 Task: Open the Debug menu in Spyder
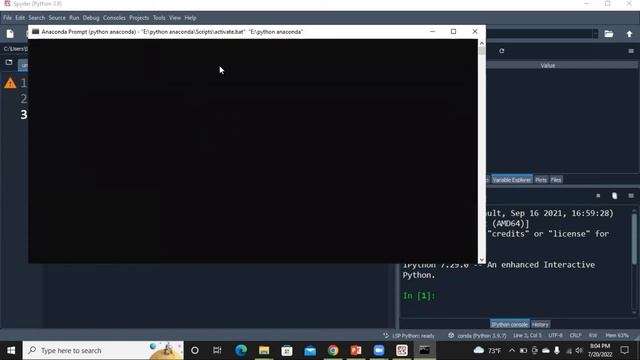91,18
